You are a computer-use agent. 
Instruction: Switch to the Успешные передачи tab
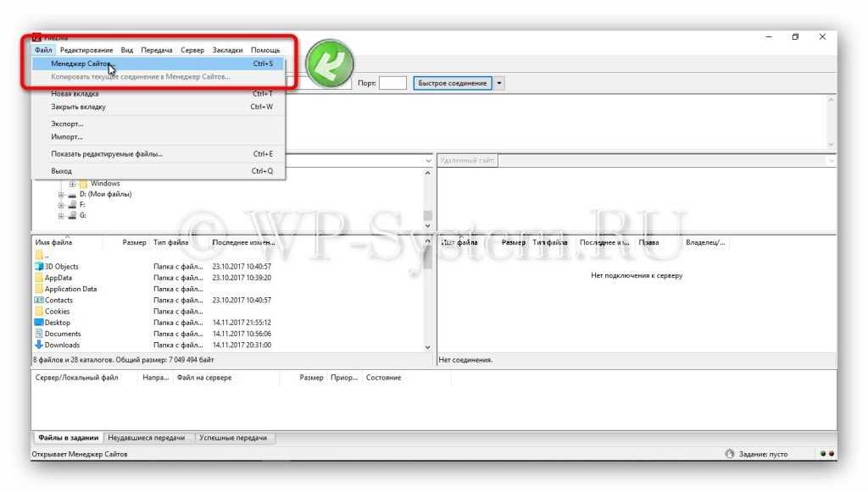click(232, 438)
